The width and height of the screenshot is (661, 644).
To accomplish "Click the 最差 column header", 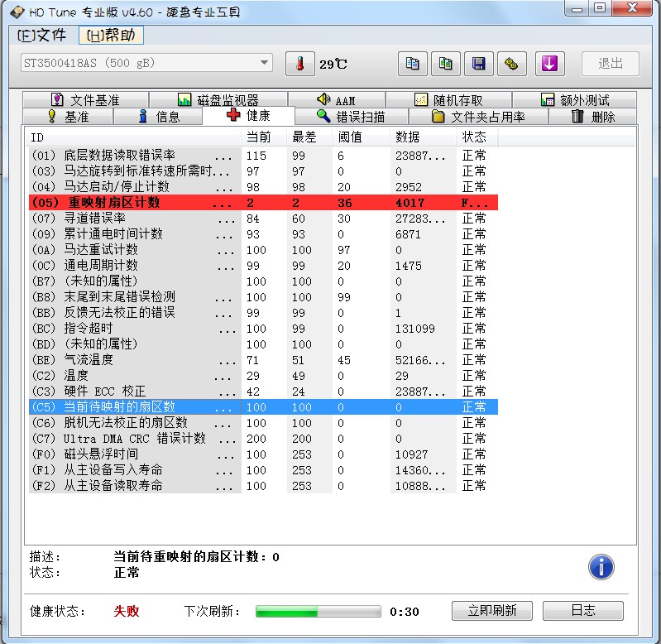I will [310, 137].
